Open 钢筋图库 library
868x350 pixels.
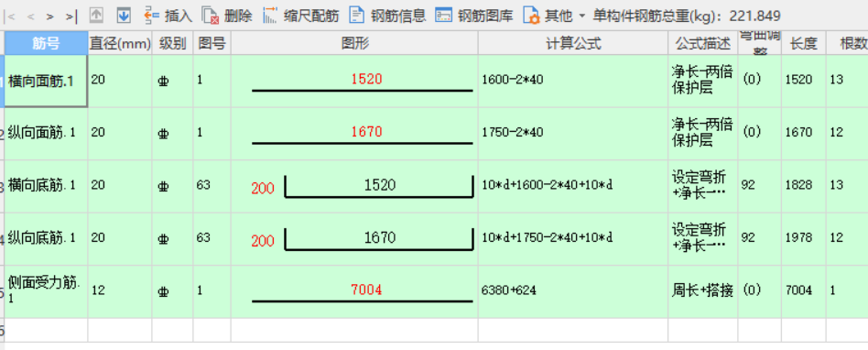(474, 16)
